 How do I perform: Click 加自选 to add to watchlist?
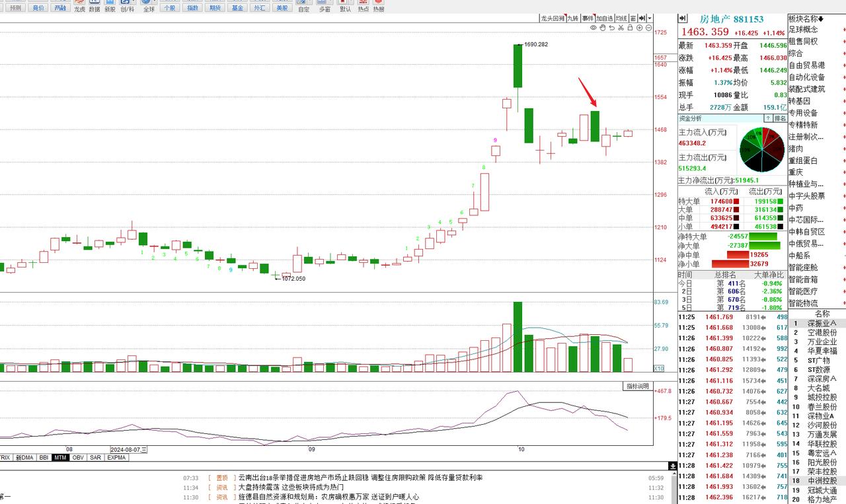point(605,18)
